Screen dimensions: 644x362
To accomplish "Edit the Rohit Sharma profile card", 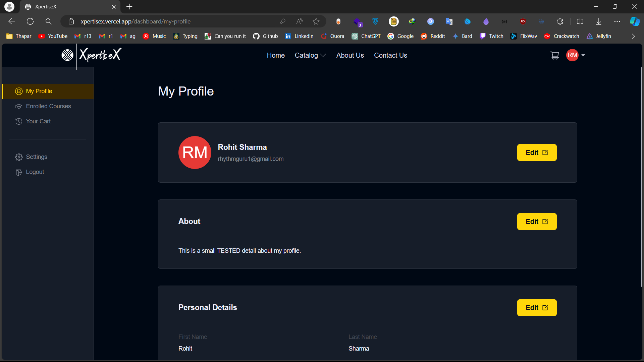I will pyautogui.click(x=537, y=153).
